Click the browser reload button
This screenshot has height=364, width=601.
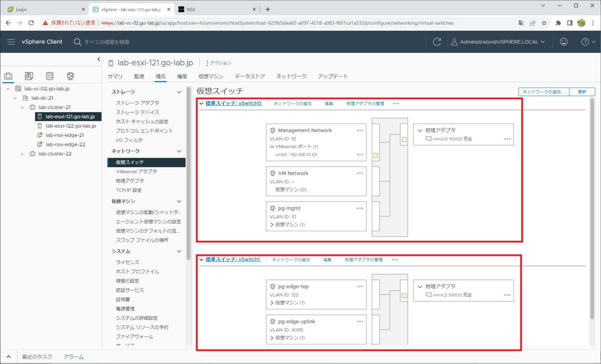coord(31,23)
